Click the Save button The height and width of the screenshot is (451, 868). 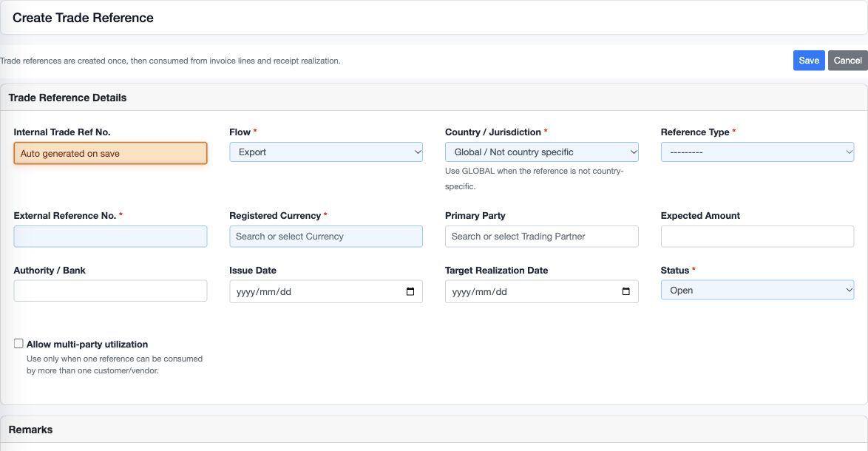pos(809,61)
